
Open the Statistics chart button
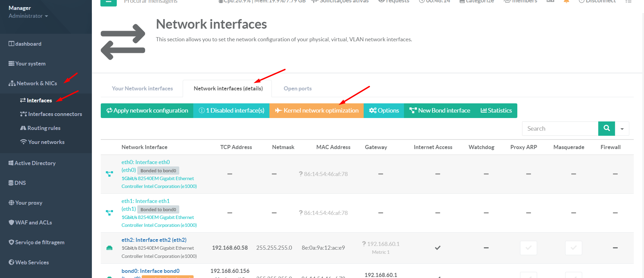[x=496, y=111]
